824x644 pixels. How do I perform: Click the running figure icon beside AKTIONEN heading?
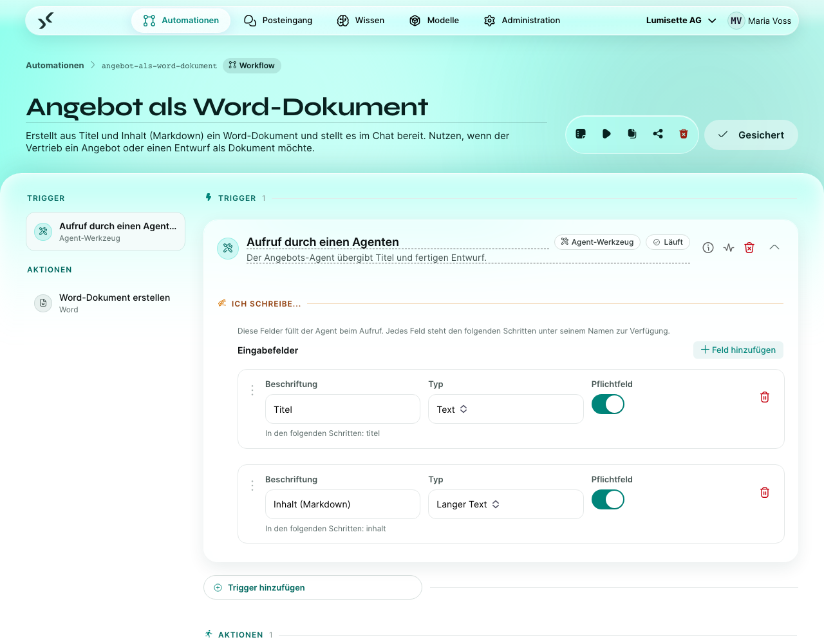click(209, 634)
